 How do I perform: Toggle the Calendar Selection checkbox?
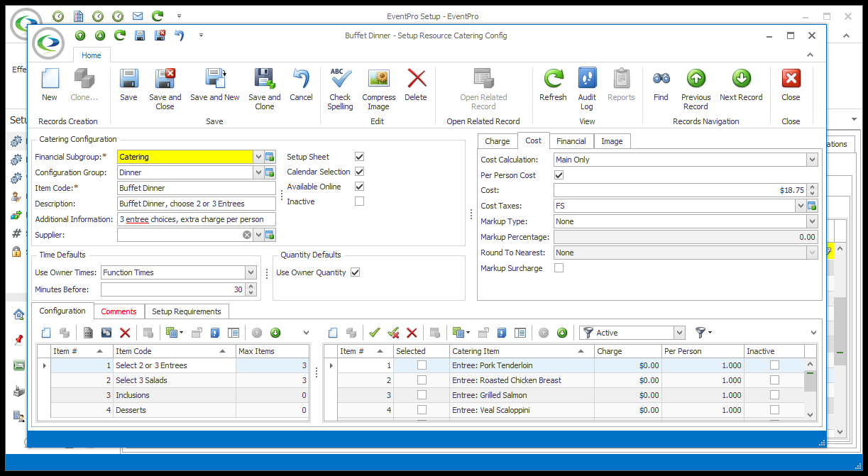coord(359,172)
